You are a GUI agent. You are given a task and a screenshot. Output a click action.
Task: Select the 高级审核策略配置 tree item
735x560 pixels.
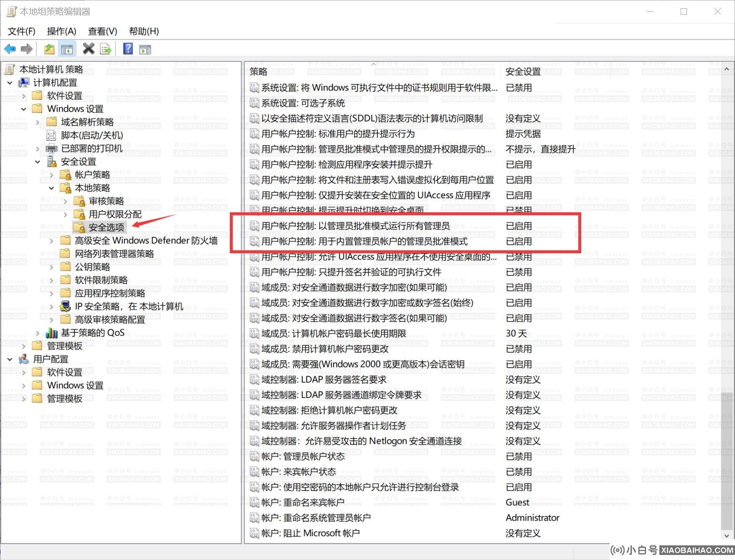[x=110, y=319]
